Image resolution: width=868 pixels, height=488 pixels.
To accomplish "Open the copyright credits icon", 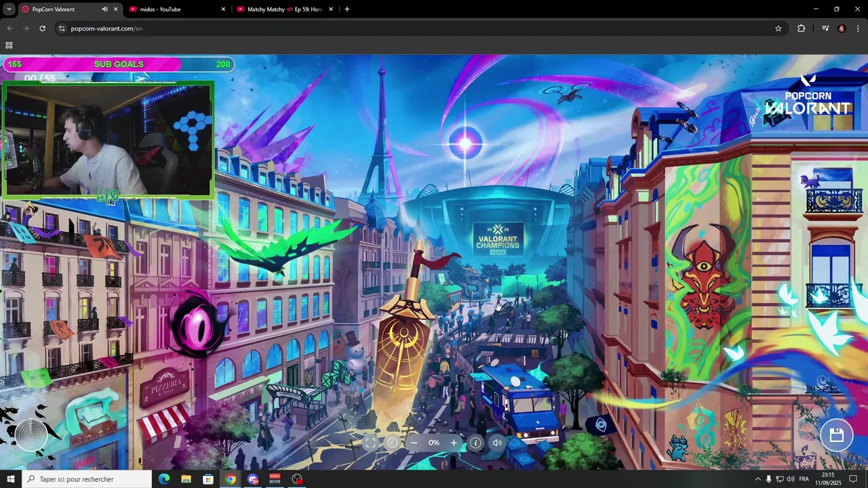I will (392, 443).
